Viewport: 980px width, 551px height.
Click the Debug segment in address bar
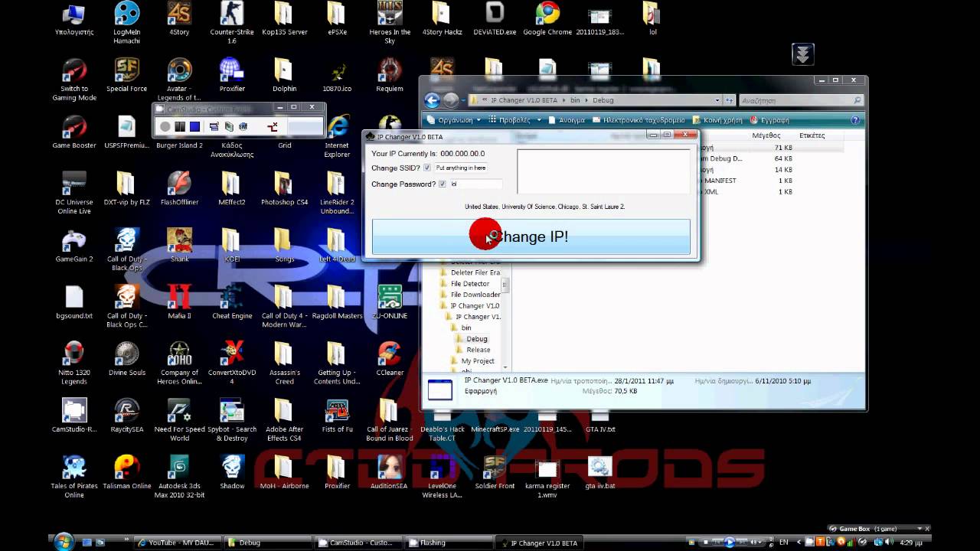click(x=603, y=100)
